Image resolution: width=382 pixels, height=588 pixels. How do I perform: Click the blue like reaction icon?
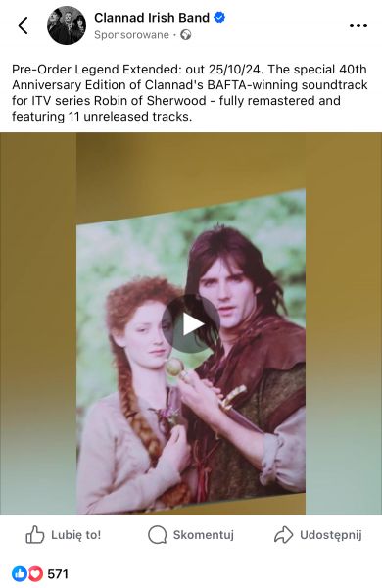click(20, 574)
